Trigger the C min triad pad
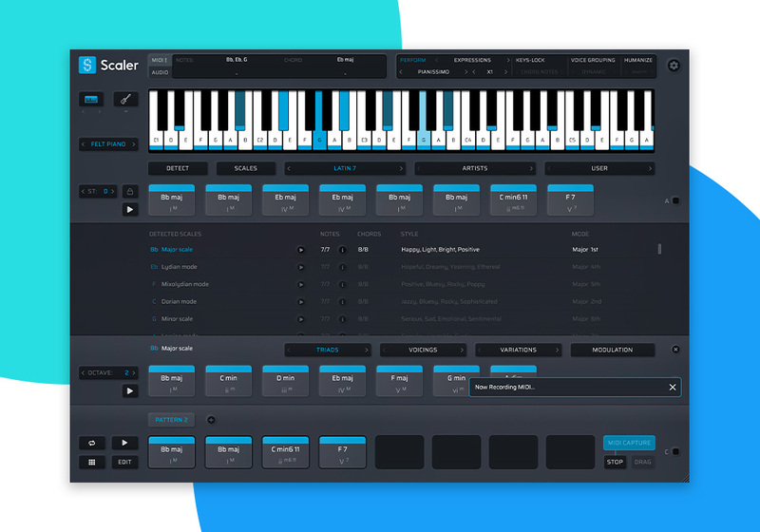 pyautogui.click(x=229, y=381)
